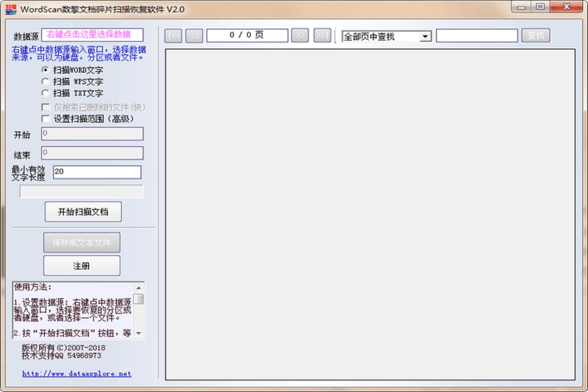Click the pink 数据源 data source field

(x=93, y=34)
